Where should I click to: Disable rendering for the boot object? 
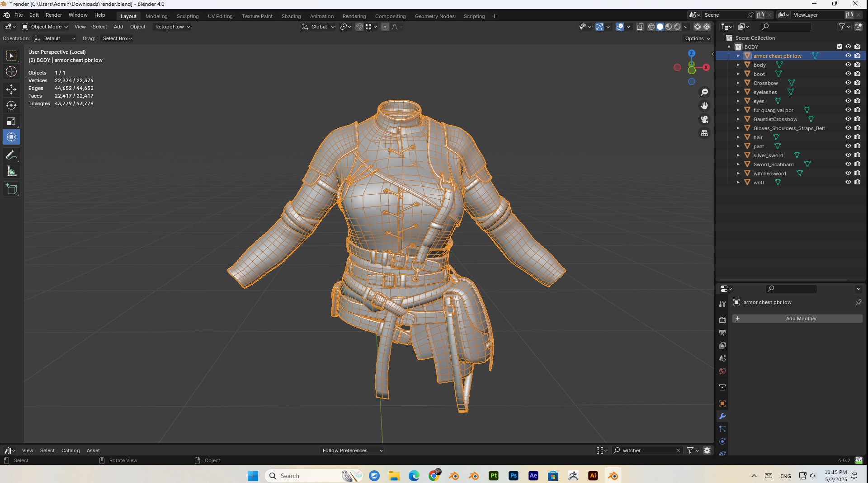(857, 74)
